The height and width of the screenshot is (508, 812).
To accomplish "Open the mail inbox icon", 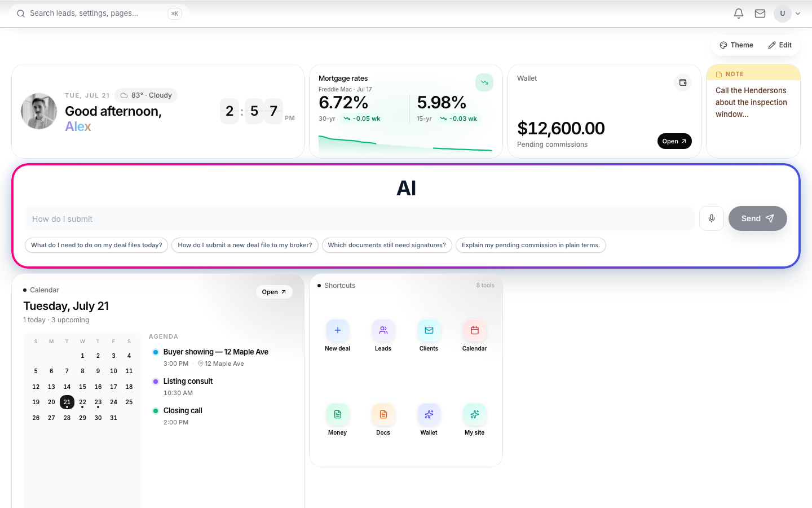I will coord(760,14).
